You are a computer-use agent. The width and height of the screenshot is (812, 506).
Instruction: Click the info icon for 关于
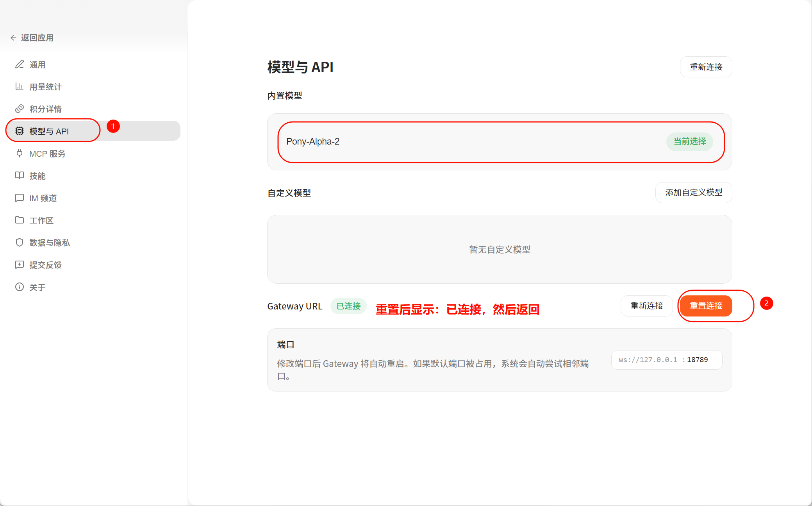click(20, 287)
